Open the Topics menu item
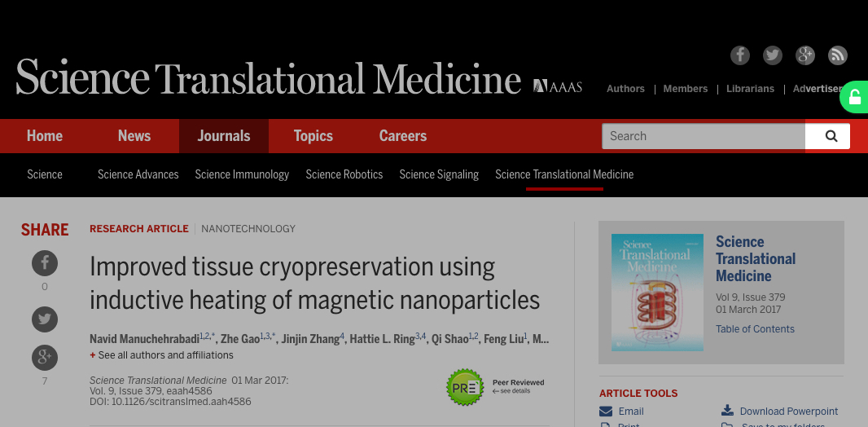Image resolution: width=868 pixels, height=427 pixels. [x=313, y=136]
